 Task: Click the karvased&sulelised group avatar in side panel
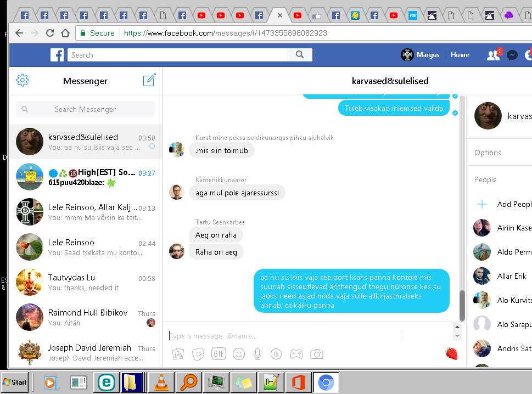coord(488,116)
